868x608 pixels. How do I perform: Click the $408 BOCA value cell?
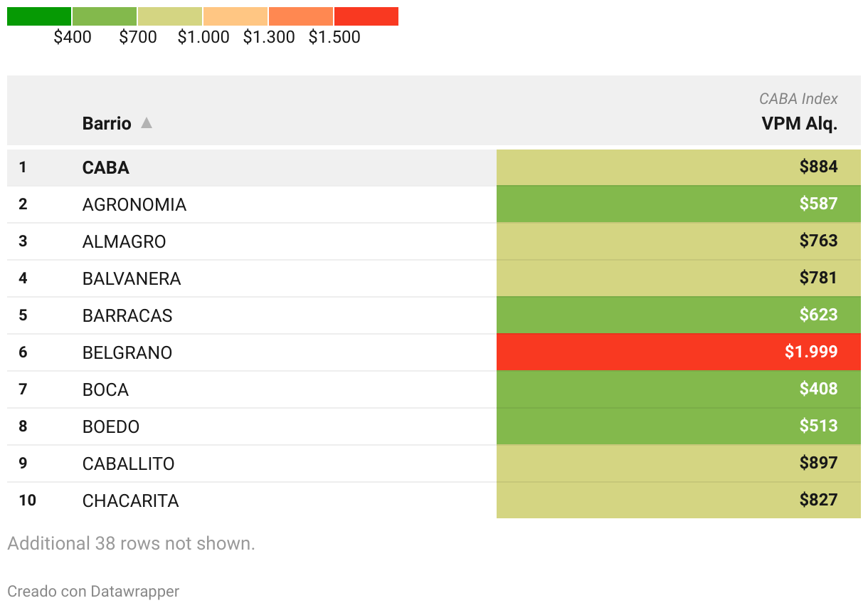click(x=679, y=389)
